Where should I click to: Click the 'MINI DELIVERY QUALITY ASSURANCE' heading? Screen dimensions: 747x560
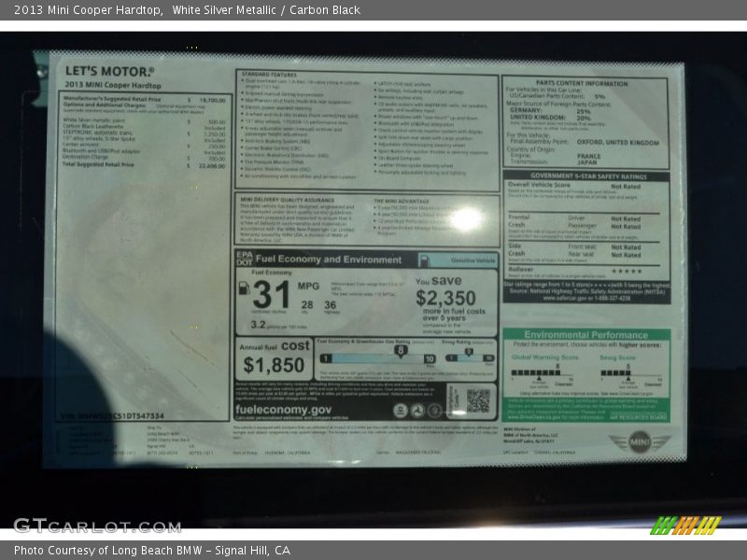(x=288, y=200)
